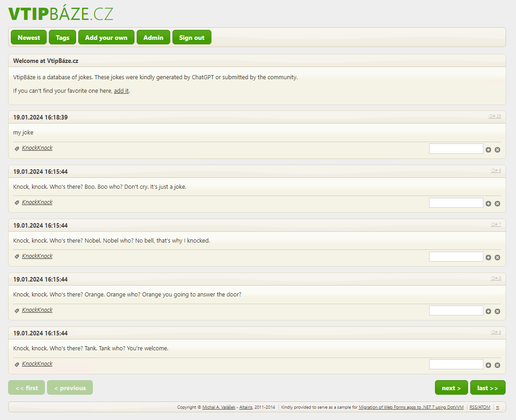Open the joke permalink "ID# 26"
Screen dimensions: 516x420
coord(495,116)
